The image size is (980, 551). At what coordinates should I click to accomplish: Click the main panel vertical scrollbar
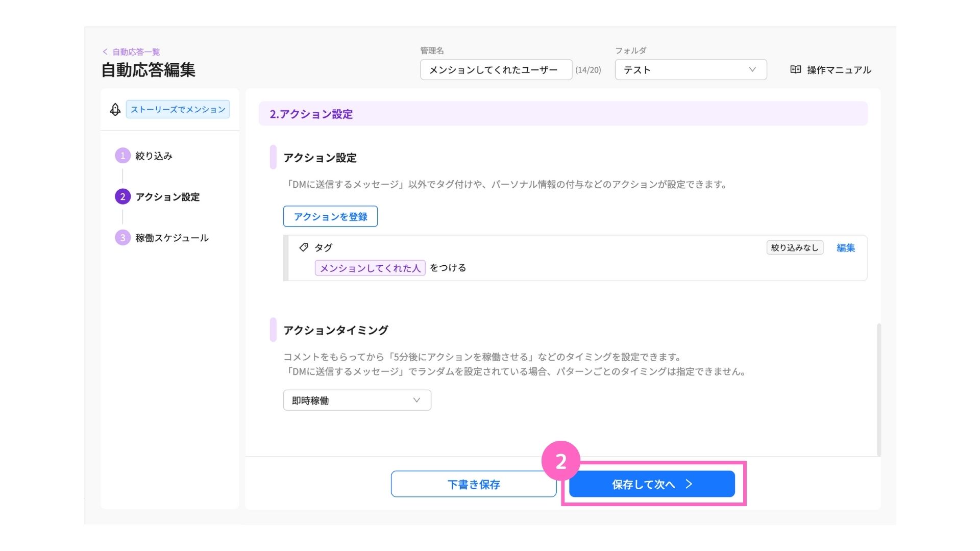pos(879,389)
